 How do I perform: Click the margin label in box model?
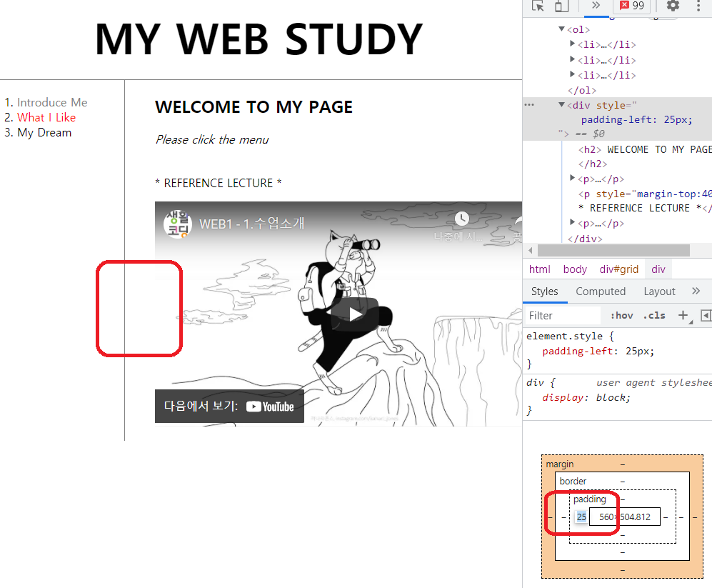[559, 464]
